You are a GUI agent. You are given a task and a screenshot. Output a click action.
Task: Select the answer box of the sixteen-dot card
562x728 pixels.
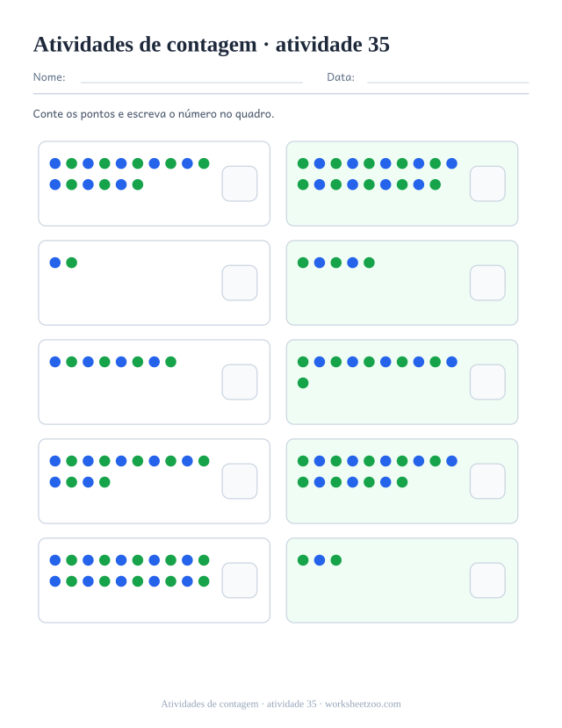pyautogui.click(x=240, y=184)
